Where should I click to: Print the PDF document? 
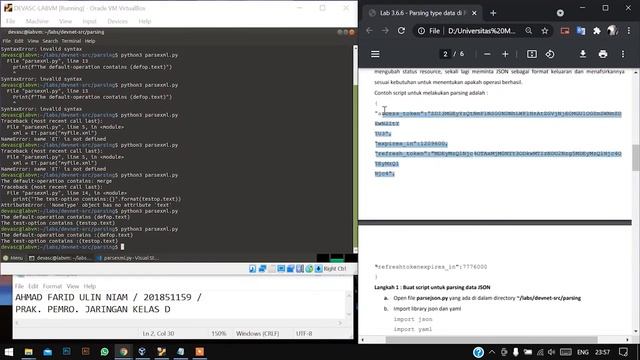click(602, 54)
